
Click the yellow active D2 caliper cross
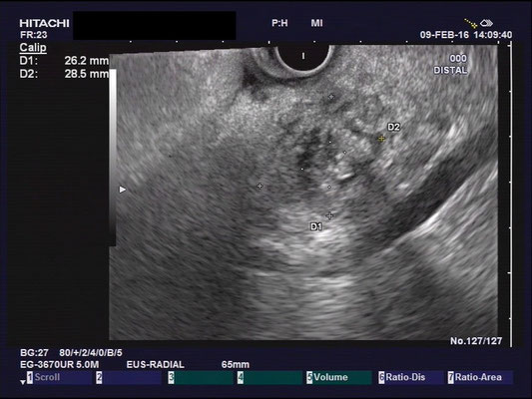point(381,139)
